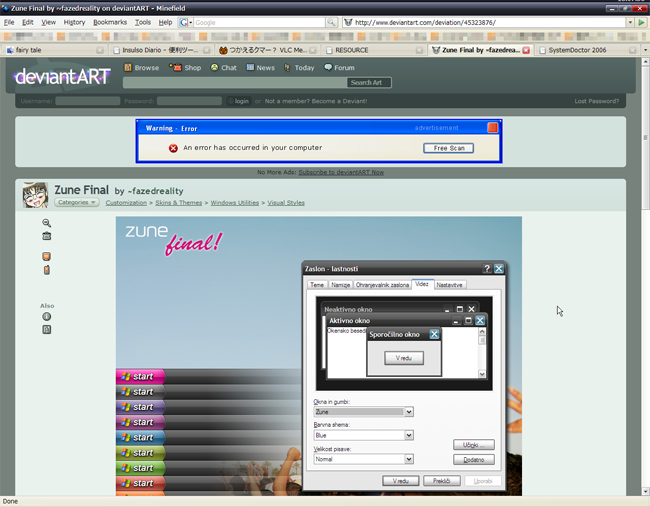This screenshot has height=507, width=650.
Task: Click Subscribe to deviantART Now link
Action: click(341, 172)
